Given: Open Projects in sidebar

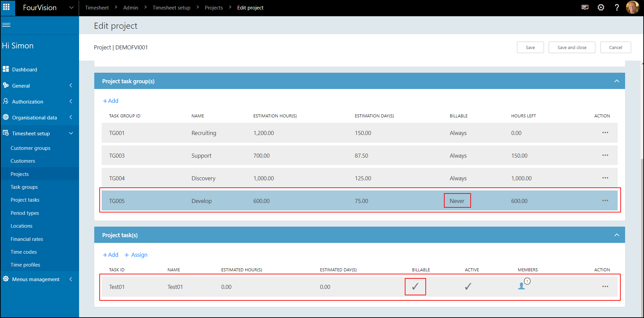Looking at the screenshot, I should pos(20,174).
